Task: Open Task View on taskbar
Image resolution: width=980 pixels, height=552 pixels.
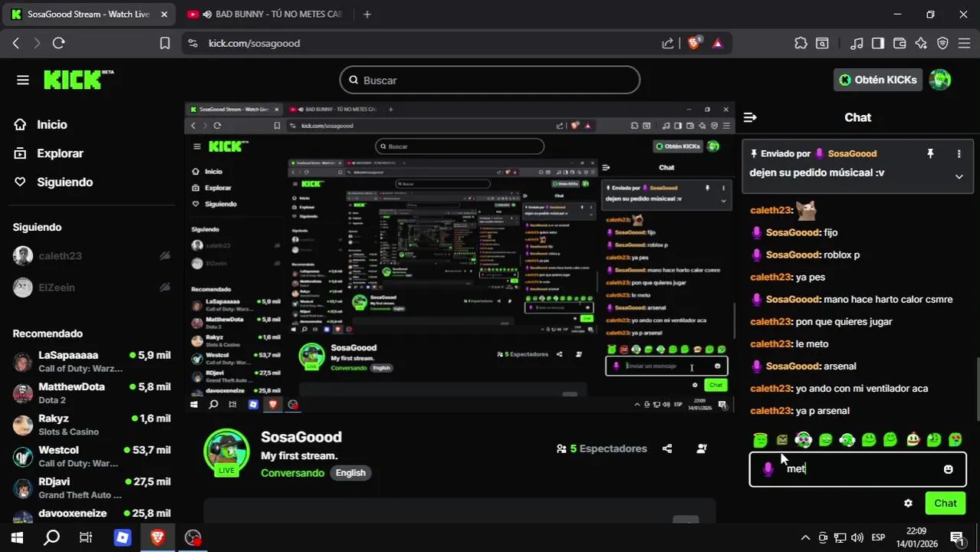Action: [x=86, y=538]
